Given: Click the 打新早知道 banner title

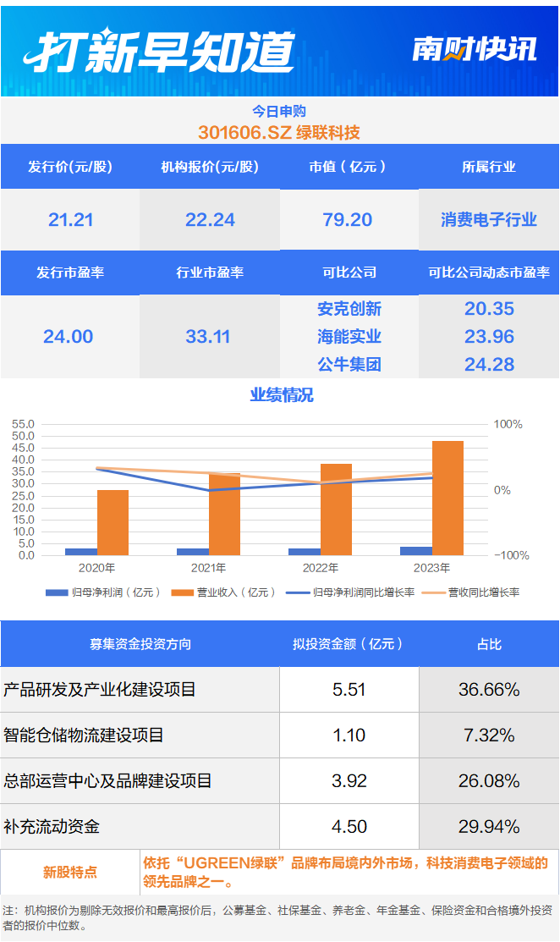Looking at the screenshot, I should (x=159, y=51).
